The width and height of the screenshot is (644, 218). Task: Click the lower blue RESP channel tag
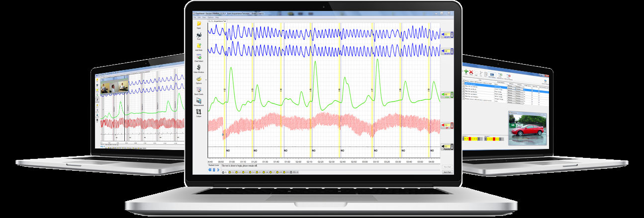pyautogui.click(x=446, y=52)
